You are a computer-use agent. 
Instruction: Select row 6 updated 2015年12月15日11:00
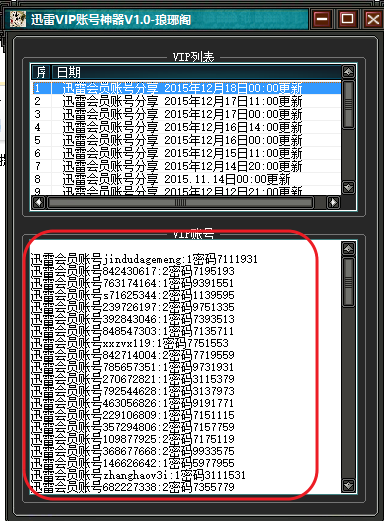pyautogui.click(x=187, y=153)
